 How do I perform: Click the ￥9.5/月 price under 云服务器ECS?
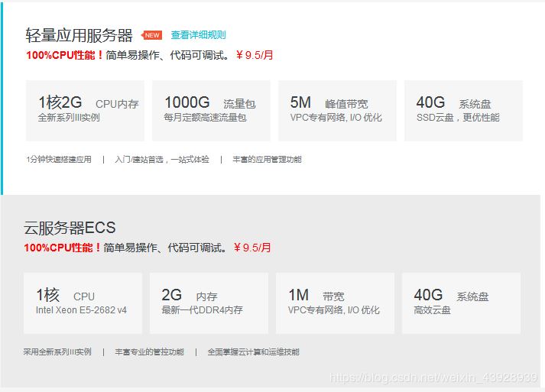coord(252,248)
